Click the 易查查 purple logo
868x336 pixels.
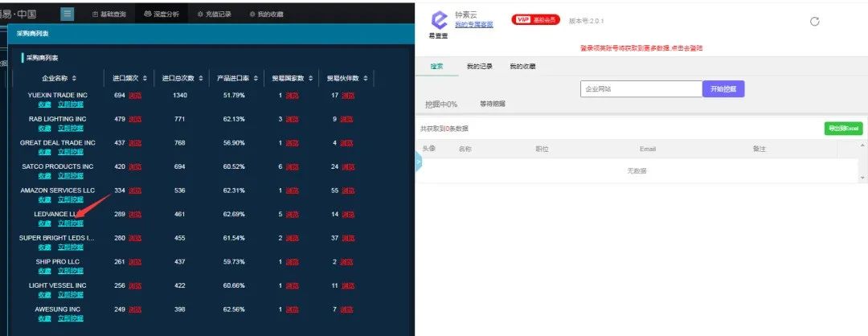pos(439,20)
